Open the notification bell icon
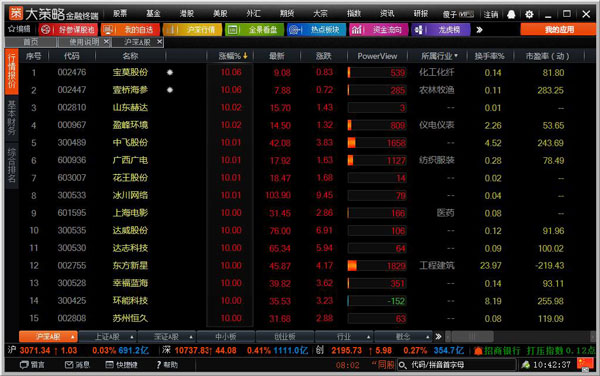 pyautogui.click(x=511, y=15)
